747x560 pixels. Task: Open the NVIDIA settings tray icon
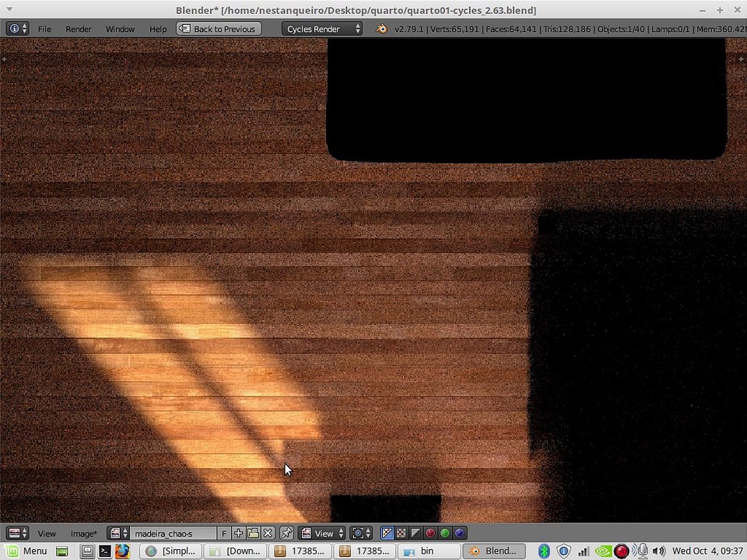pyautogui.click(x=602, y=551)
